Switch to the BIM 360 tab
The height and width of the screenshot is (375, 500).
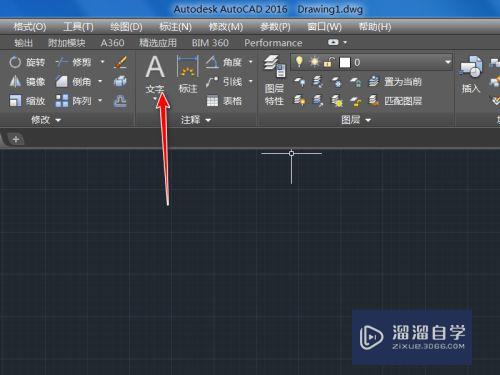coord(210,43)
